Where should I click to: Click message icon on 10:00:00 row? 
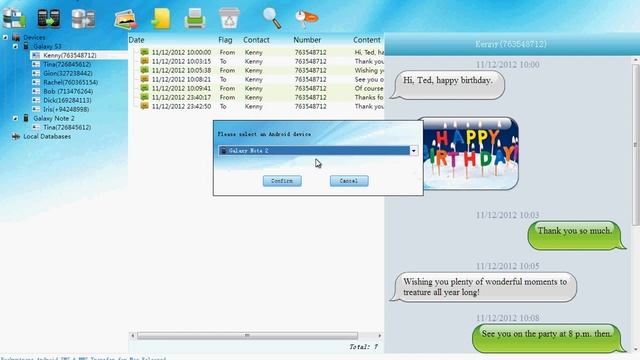144,52
